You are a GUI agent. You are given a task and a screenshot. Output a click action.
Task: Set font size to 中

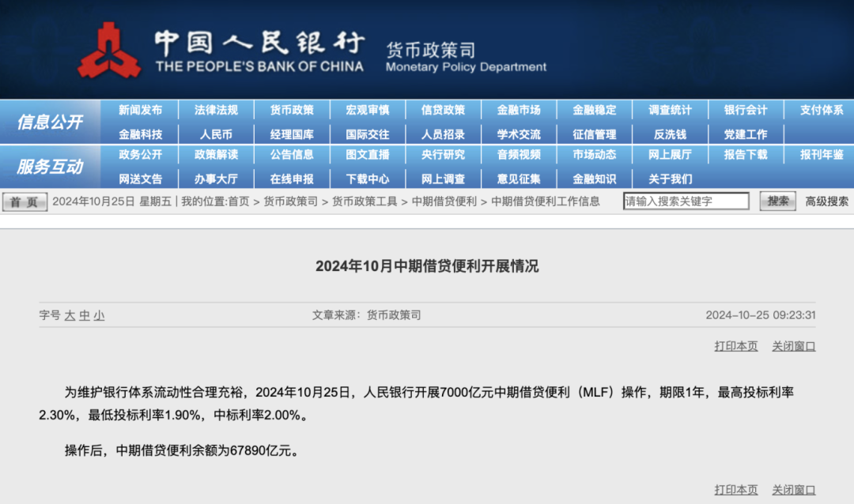coord(85,316)
